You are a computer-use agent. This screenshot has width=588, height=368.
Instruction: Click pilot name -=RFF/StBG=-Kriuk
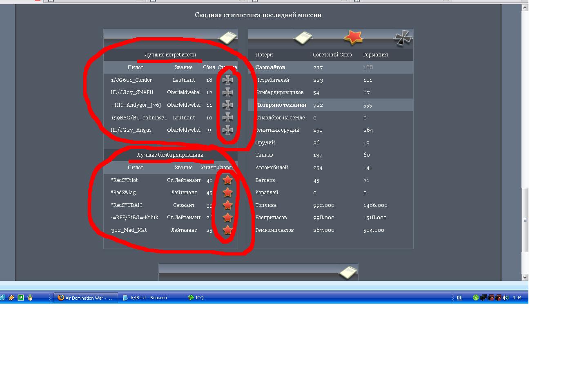point(134,218)
